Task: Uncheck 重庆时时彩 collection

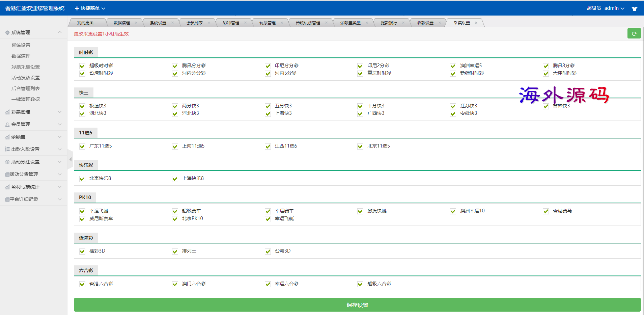Action: click(x=360, y=73)
